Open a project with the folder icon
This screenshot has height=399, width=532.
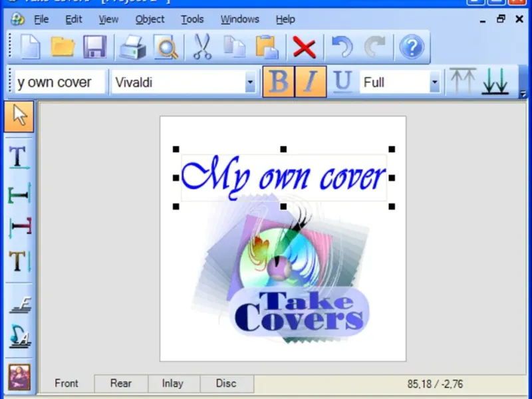point(63,47)
